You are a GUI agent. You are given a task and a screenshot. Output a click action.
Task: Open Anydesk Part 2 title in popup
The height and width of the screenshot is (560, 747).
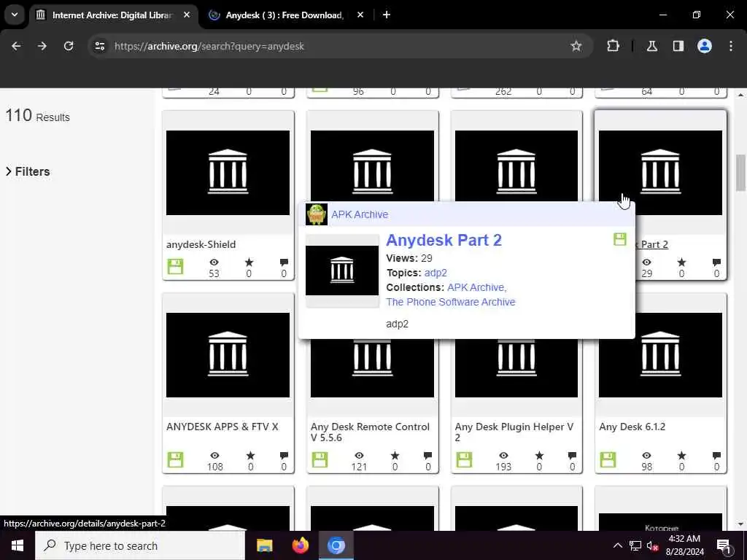pos(444,241)
